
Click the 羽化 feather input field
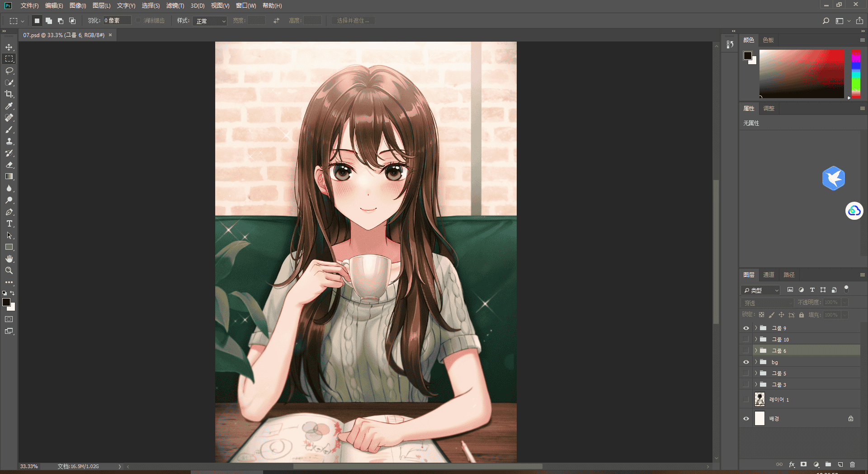tap(117, 20)
